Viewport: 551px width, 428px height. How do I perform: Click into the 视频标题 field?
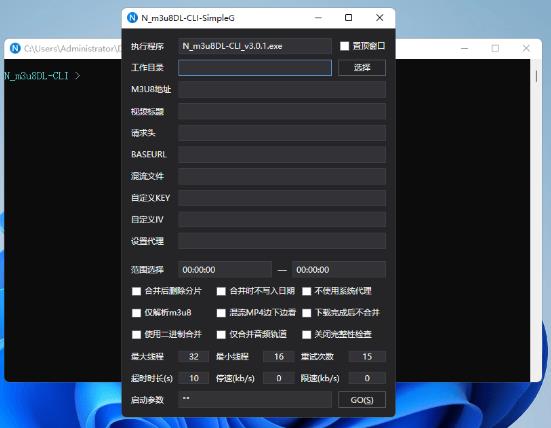[x=282, y=111]
